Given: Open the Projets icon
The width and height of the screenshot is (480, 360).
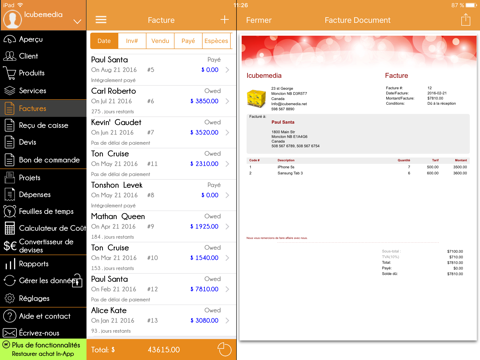Looking at the screenshot, I should [9, 178].
